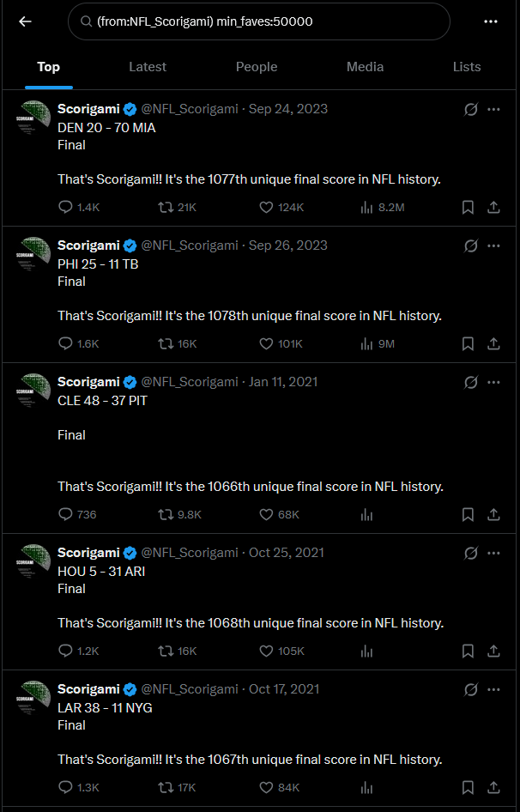Share the LAR 38-11 NYG tweet
Image resolution: width=520 pixels, height=812 pixels.
tap(494, 786)
